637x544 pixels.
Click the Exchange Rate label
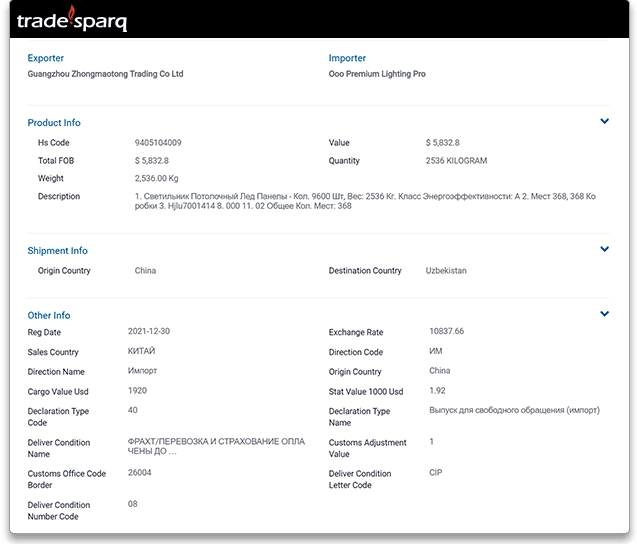(356, 332)
